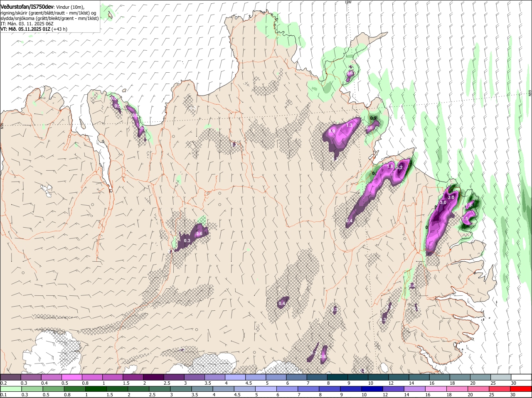Click the '4.5' label in the bottom legend row
The height and width of the screenshot is (398, 532).
(x=236, y=395)
